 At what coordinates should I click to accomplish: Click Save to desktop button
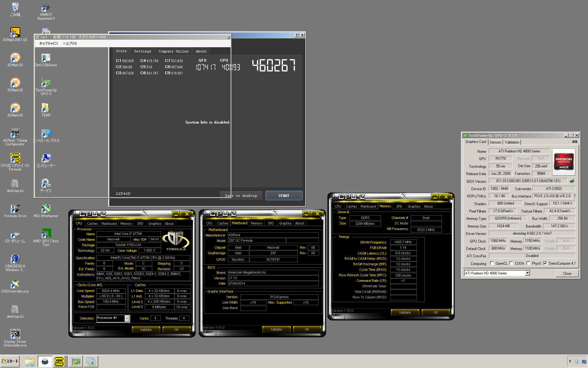[x=241, y=196]
